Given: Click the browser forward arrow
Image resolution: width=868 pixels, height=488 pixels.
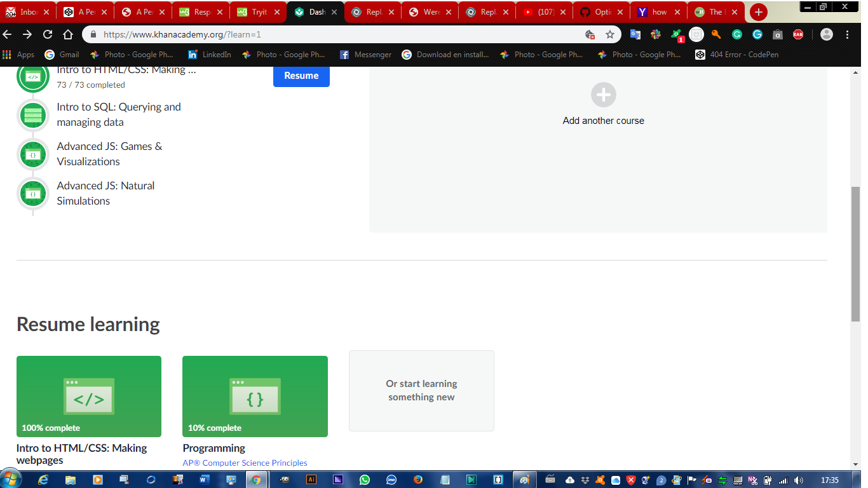Looking at the screenshot, I should click(27, 34).
